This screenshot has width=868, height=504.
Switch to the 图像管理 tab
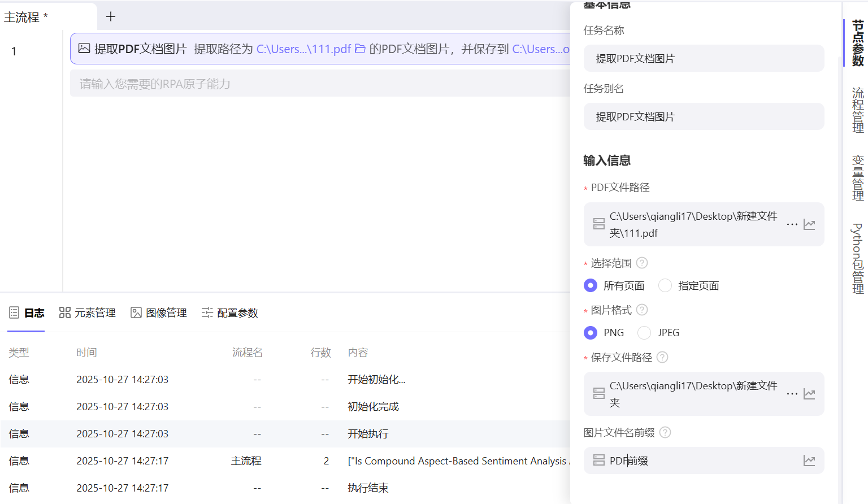tap(158, 312)
